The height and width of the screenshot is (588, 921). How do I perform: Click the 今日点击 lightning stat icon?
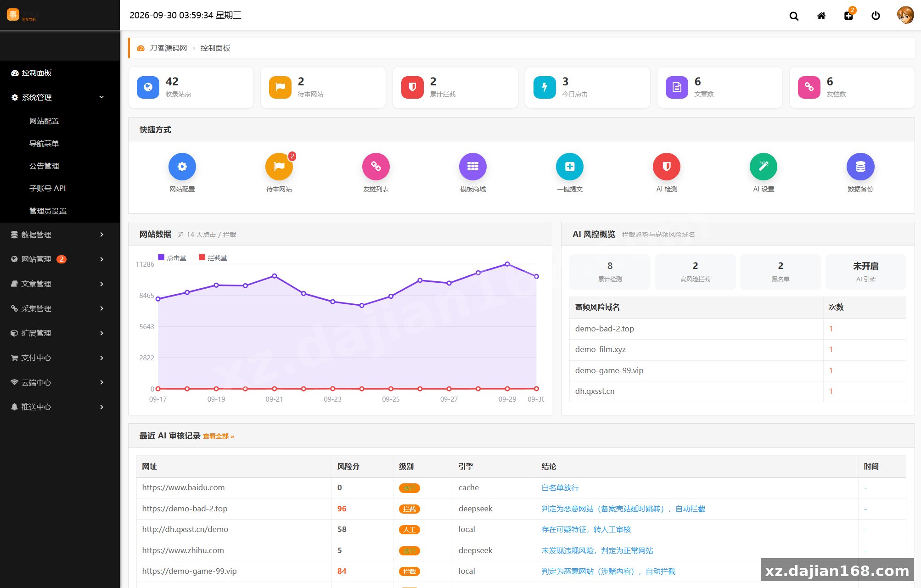pos(545,87)
